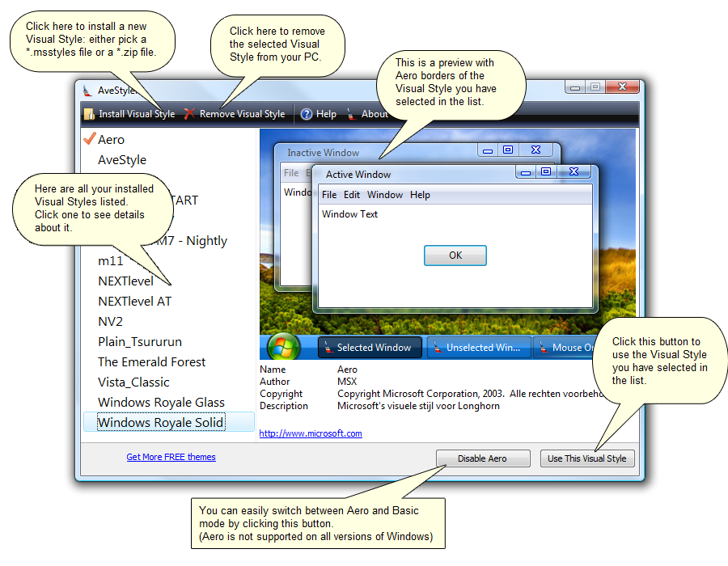
Task: Click the blue question mark Help icon
Action: [307, 114]
